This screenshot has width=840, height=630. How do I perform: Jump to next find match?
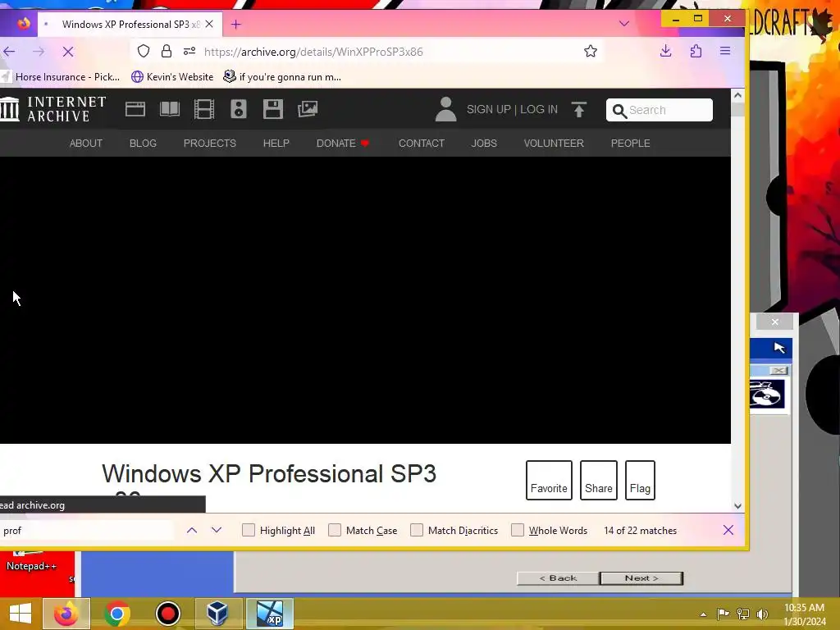point(217,530)
